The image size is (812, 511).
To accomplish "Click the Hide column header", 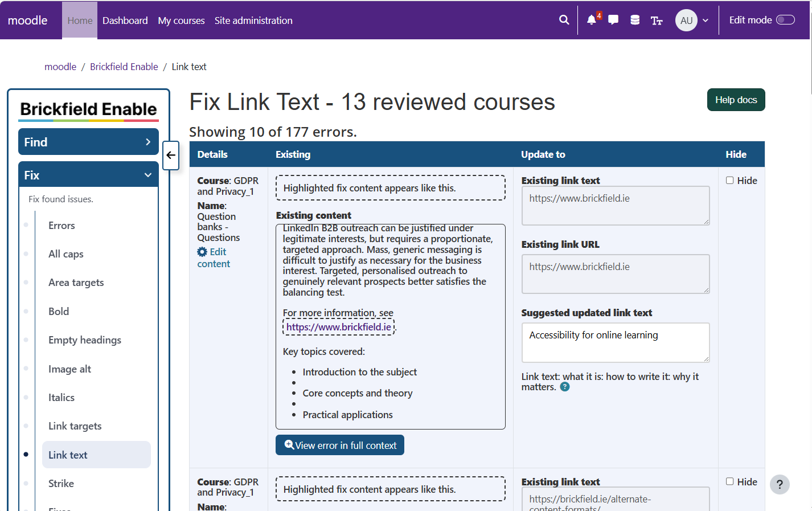I will click(x=736, y=154).
